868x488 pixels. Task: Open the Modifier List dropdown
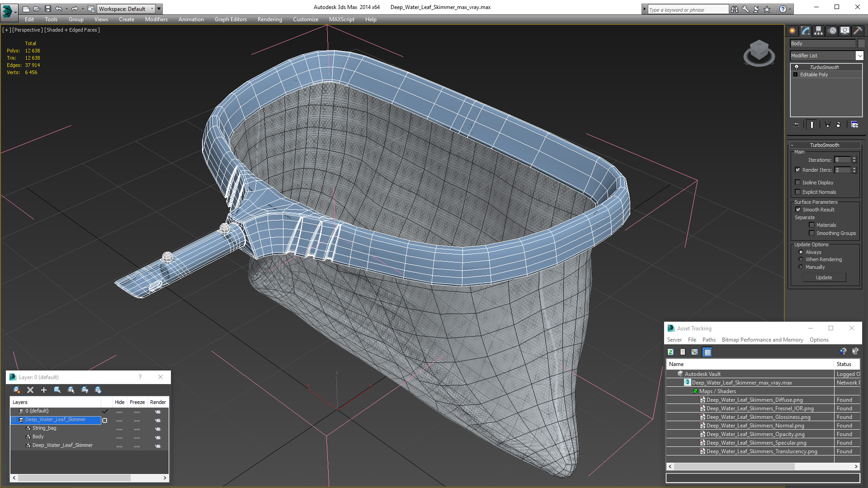tap(859, 56)
